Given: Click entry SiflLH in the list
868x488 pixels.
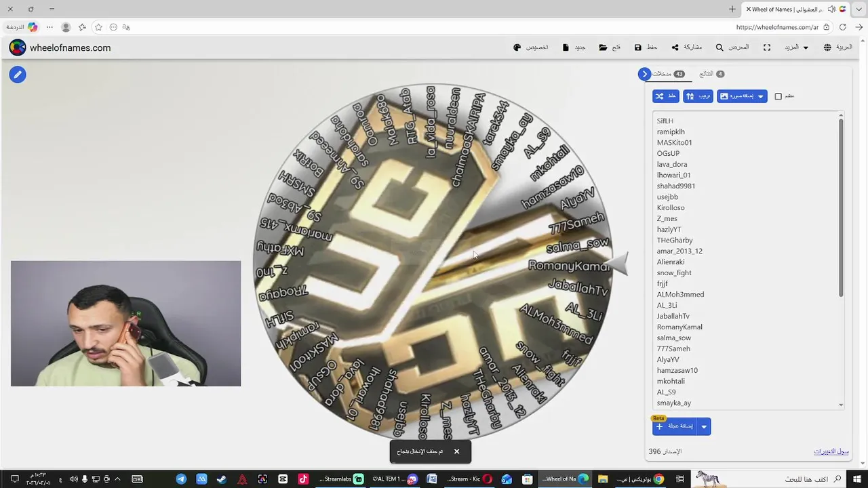Looking at the screenshot, I should (665, 121).
